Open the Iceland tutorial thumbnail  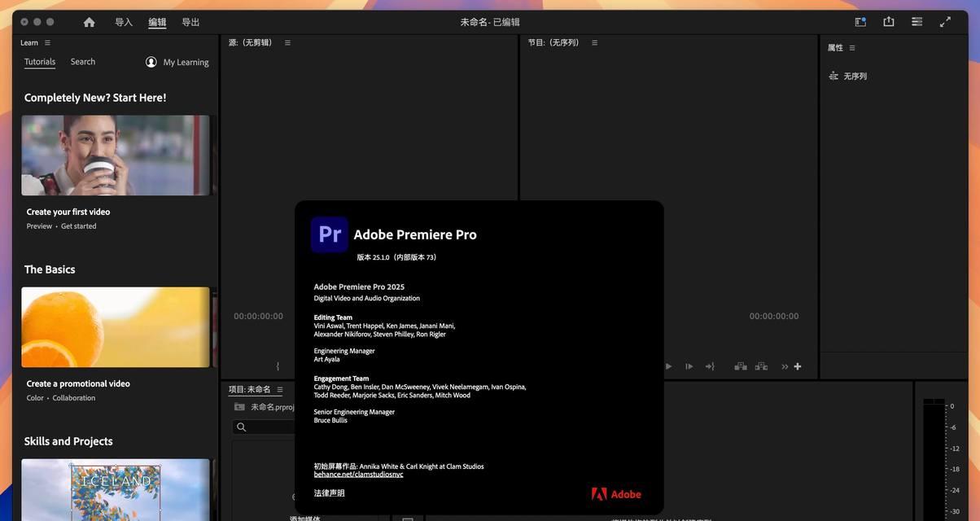(x=116, y=489)
